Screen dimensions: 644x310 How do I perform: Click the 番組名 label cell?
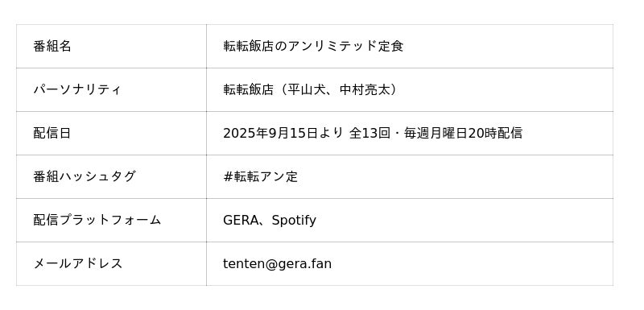(111, 46)
